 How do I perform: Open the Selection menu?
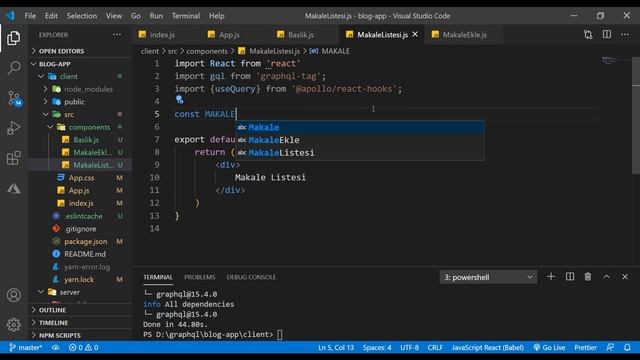coord(82,16)
